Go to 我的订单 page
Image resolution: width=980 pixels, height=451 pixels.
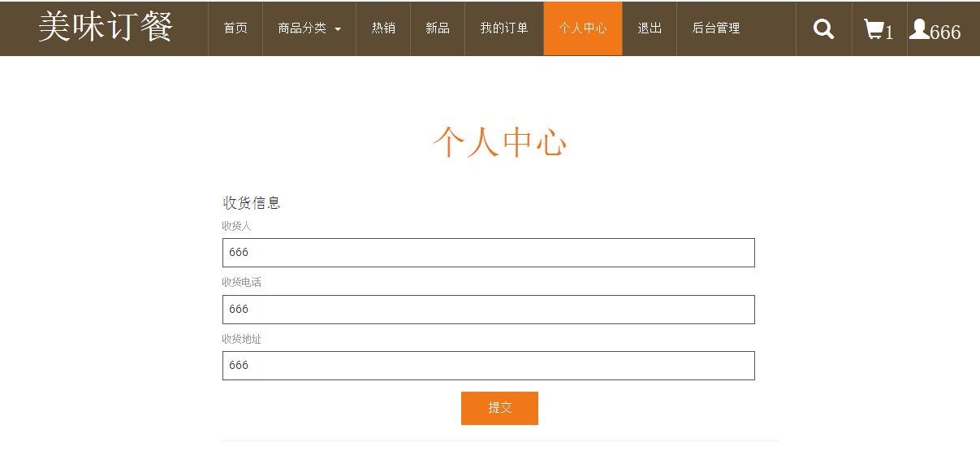coord(504,28)
